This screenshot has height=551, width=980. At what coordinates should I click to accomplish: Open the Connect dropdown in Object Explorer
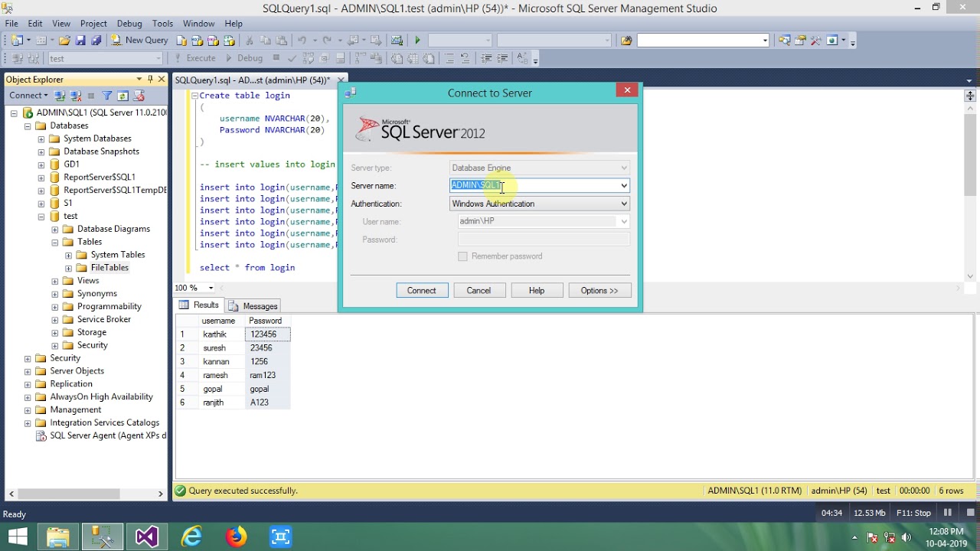point(28,96)
